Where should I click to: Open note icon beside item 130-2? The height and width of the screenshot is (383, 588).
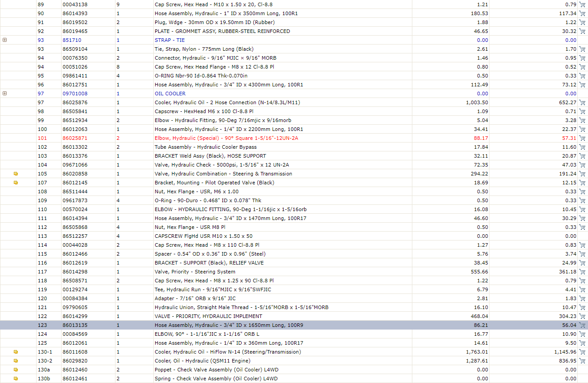(16, 361)
